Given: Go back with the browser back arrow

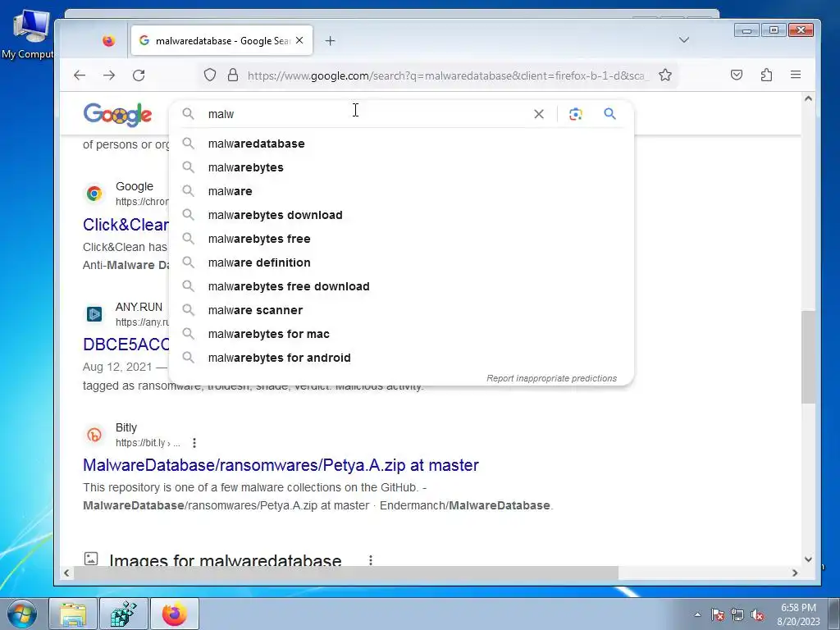Looking at the screenshot, I should [x=80, y=75].
